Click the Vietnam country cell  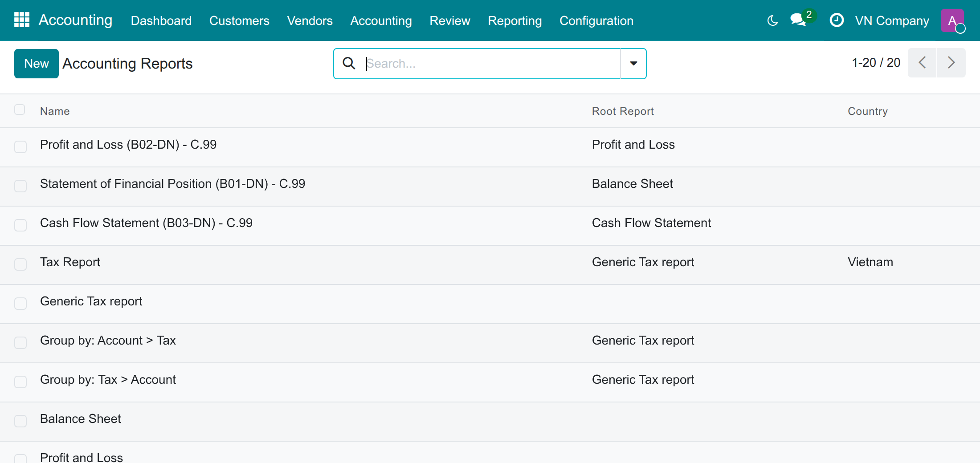[x=870, y=262]
